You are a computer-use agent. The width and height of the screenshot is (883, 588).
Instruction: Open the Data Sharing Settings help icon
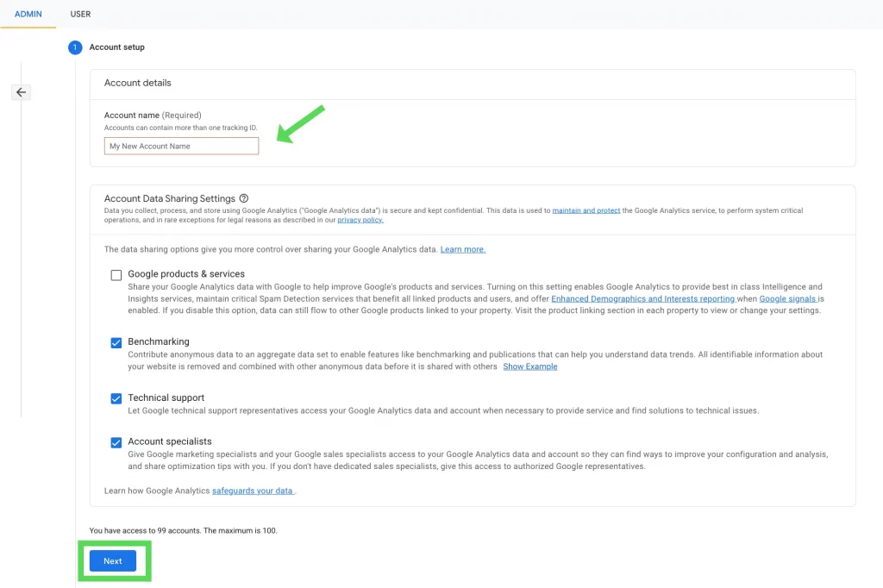pyautogui.click(x=244, y=198)
